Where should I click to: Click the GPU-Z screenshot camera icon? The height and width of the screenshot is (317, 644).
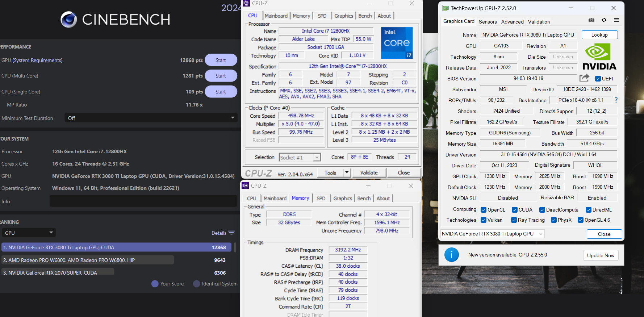[591, 20]
